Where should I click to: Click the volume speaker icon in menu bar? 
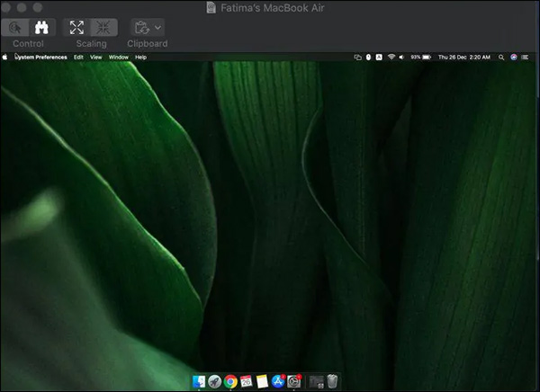[x=402, y=57]
